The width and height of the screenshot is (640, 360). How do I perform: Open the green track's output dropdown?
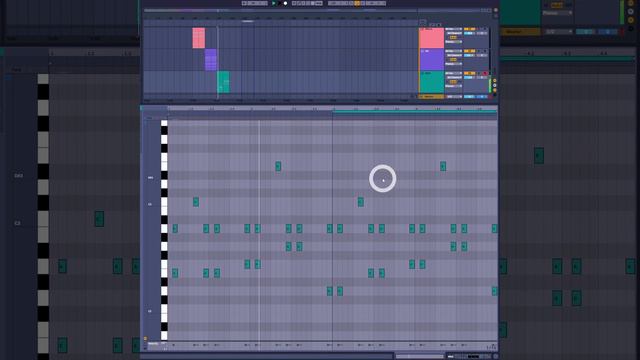coord(454,86)
